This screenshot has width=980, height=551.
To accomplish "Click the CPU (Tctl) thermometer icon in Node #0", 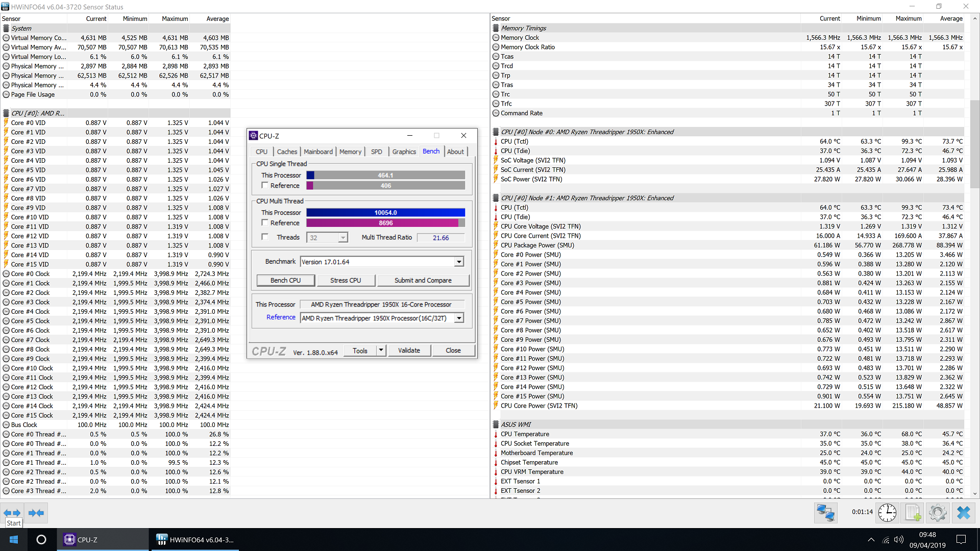I will pos(496,141).
